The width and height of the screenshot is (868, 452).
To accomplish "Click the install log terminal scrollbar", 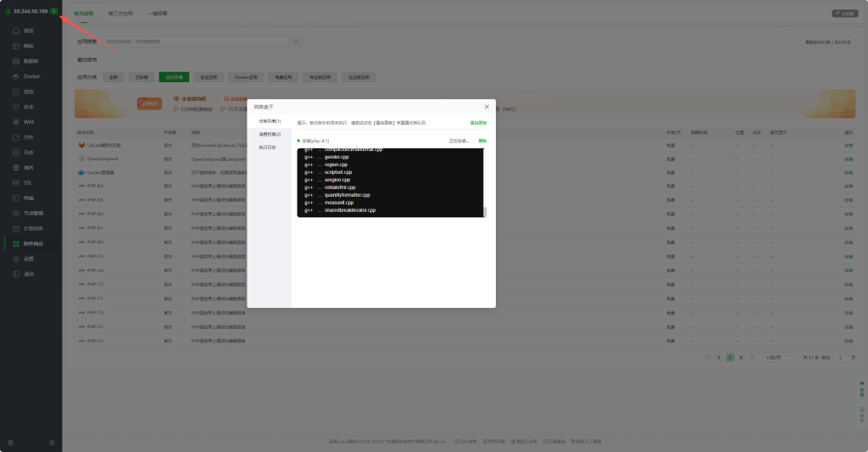I will (x=485, y=212).
